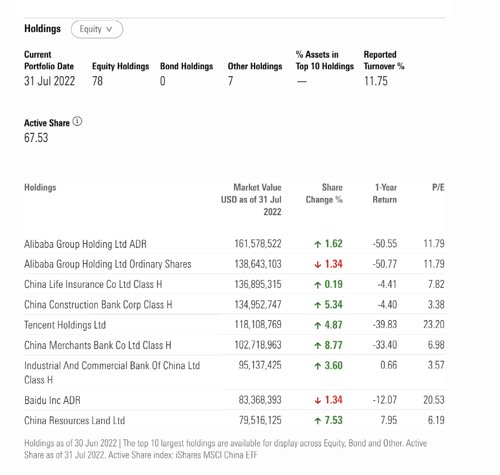
Task: Open the Equity holdings type dropdown
Action: (97, 29)
